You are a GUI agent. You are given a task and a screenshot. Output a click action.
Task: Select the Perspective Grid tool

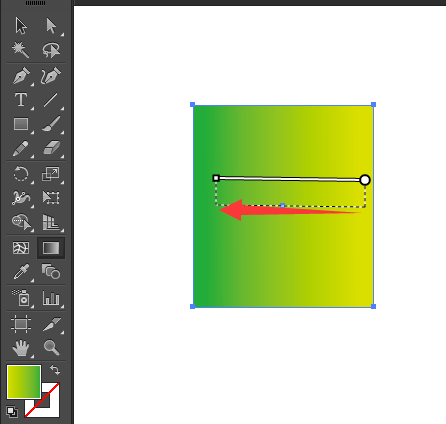51,222
